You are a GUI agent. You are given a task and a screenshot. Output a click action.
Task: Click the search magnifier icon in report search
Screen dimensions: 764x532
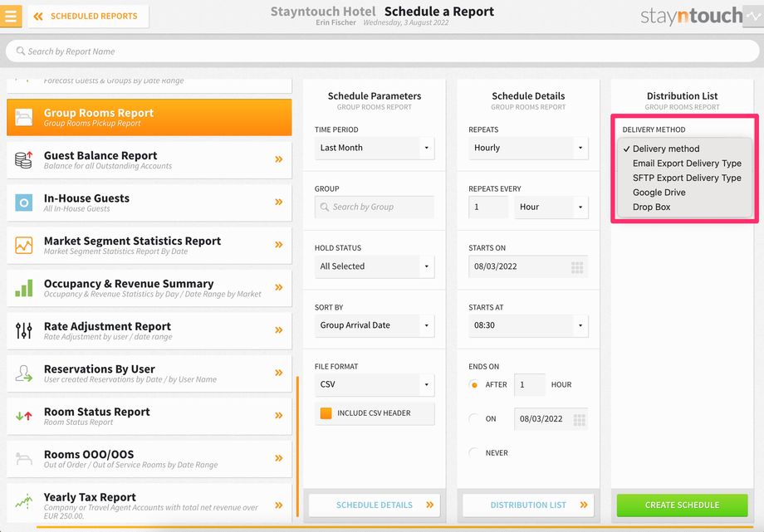click(21, 51)
